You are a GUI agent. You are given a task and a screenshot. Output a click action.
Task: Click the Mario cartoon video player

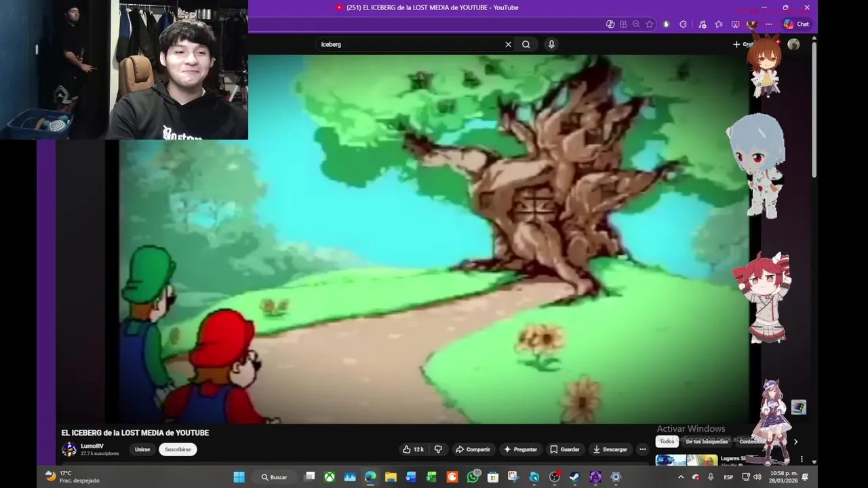point(433,239)
